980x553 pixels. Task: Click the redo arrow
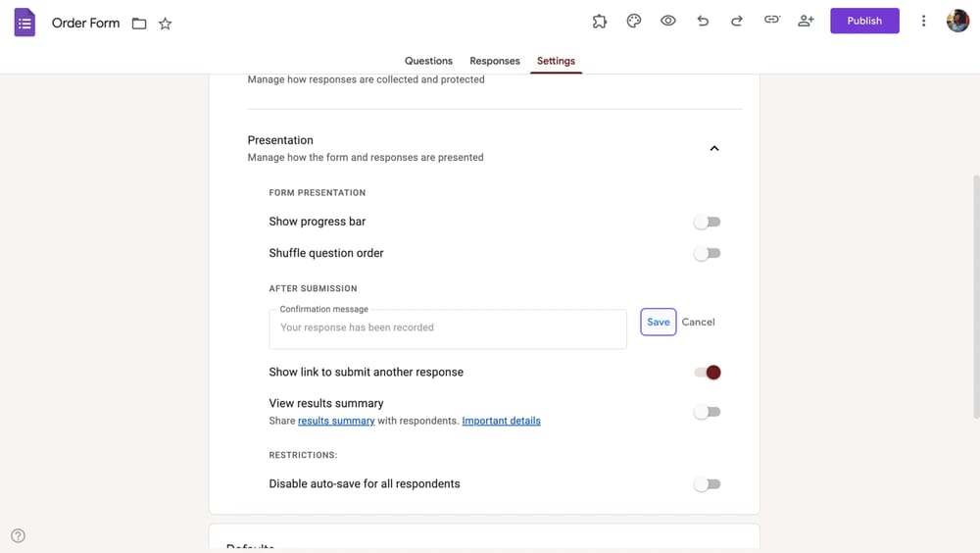pyautogui.click(x=737, y=21)
